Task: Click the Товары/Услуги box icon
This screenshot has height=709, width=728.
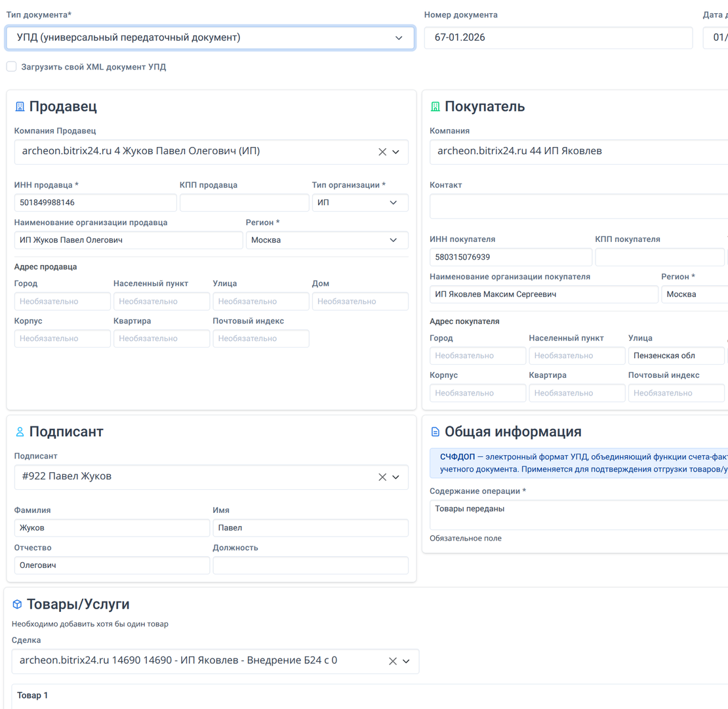Action: pos(18,604)
